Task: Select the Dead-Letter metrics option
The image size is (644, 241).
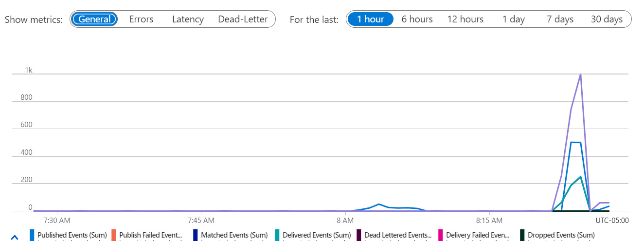Action: tap(243, 19)
